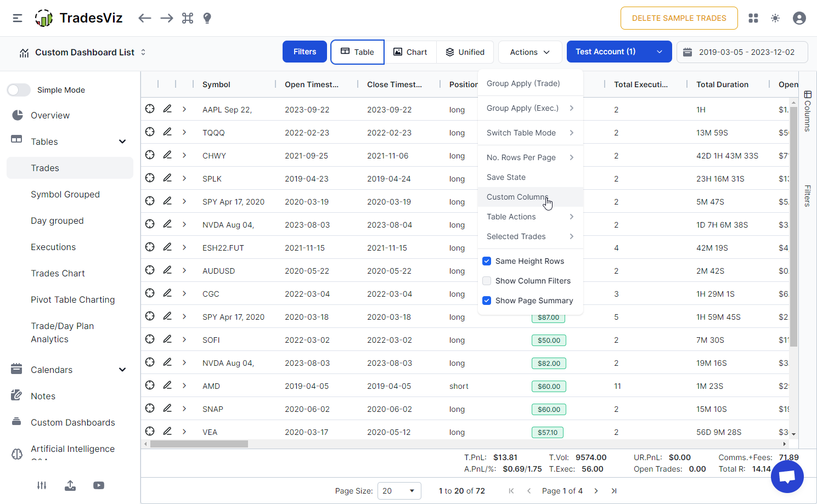Open the Custom Dashboard List selector

tap(82, 53)
